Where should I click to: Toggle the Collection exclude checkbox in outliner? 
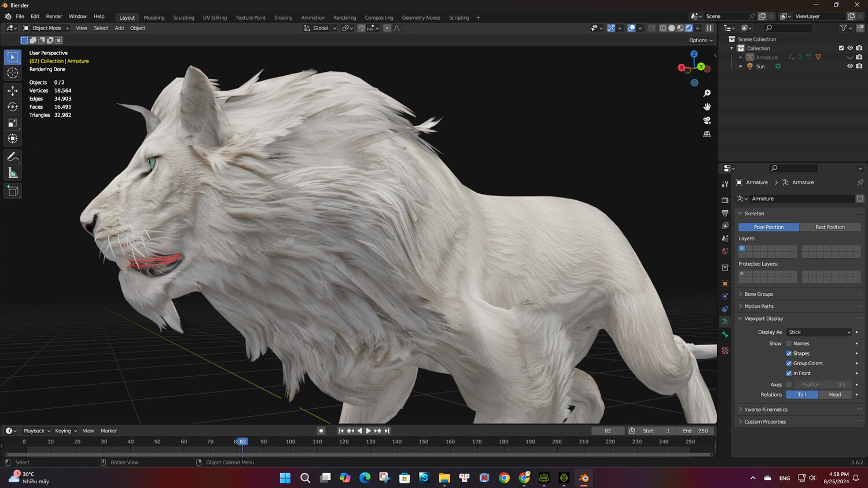[841, 48]
